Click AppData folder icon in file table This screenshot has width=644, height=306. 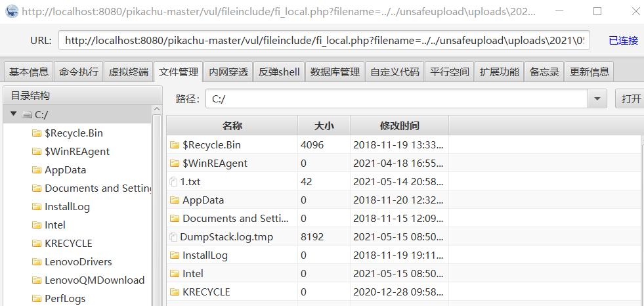[x=175, y=200]
